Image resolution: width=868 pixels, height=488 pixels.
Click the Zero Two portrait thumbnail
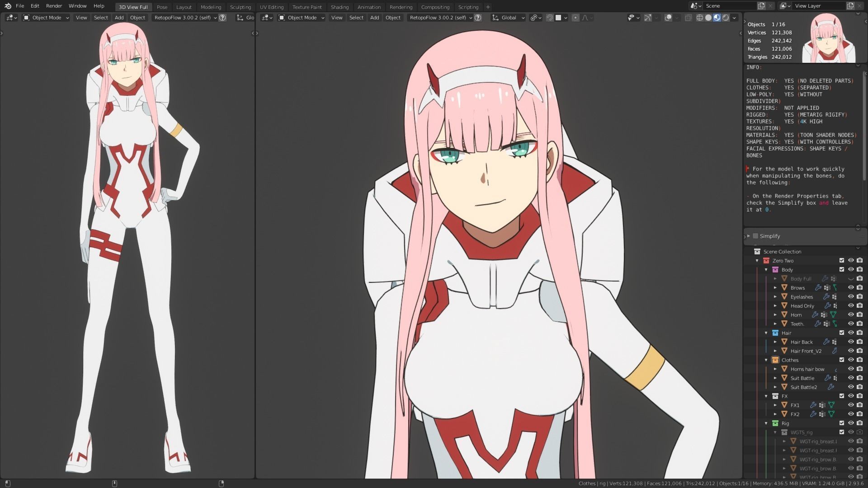[x=829, y=38]
